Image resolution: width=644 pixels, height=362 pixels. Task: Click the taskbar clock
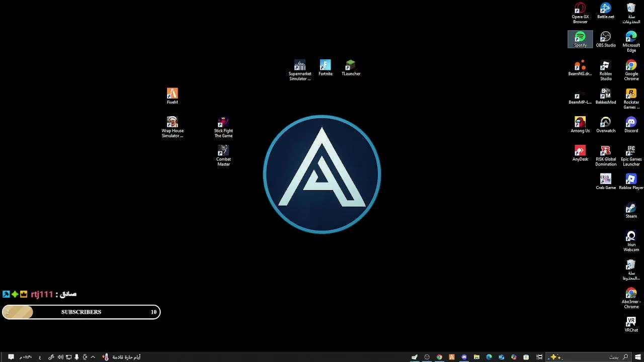coord(26,357)
